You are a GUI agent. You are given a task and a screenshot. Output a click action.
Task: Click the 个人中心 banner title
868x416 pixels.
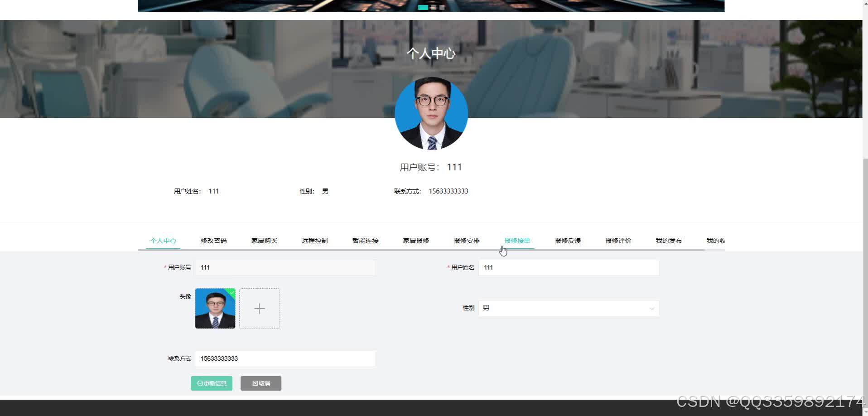[x=431, y=53]
